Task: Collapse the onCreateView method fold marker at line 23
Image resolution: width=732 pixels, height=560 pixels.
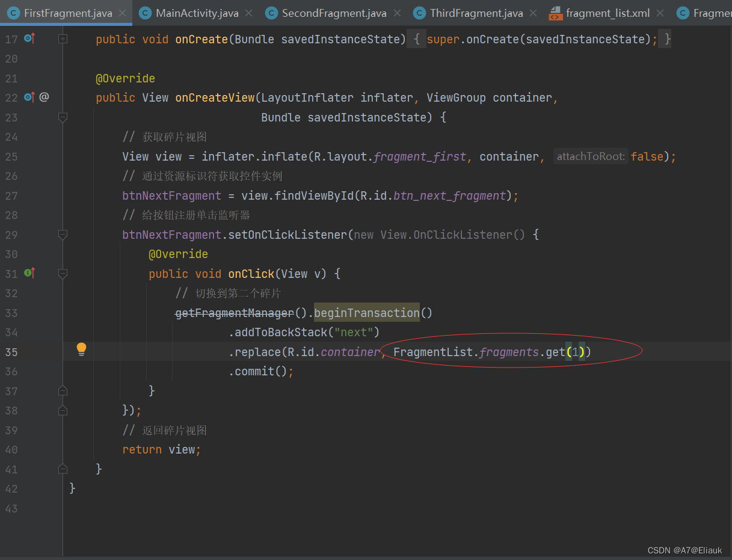Action: click(63, 117)
